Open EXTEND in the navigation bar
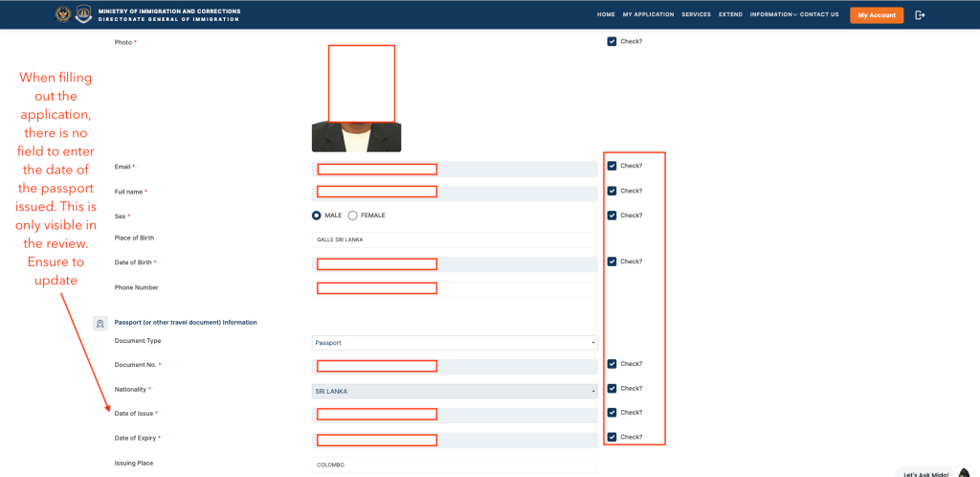The image size is (980, 477). coord(730,14)
